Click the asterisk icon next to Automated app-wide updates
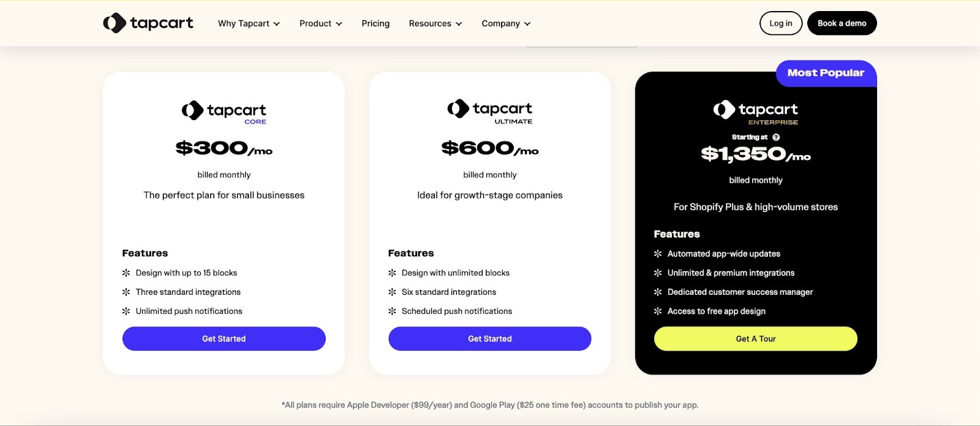Viewport: 980px width, 426px height. click(658, 254)
